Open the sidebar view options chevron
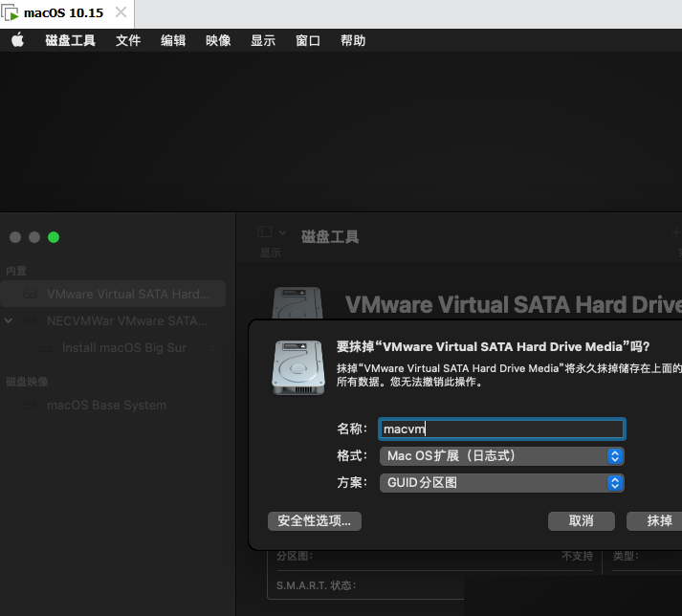Viewport: 682px width, 616px height. 283,232
